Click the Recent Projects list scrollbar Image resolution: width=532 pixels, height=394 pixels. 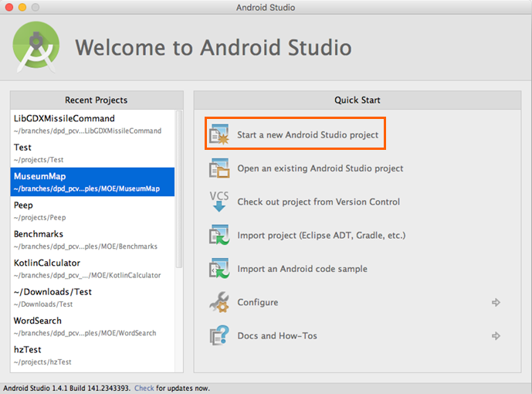click(x=179, y=189)
